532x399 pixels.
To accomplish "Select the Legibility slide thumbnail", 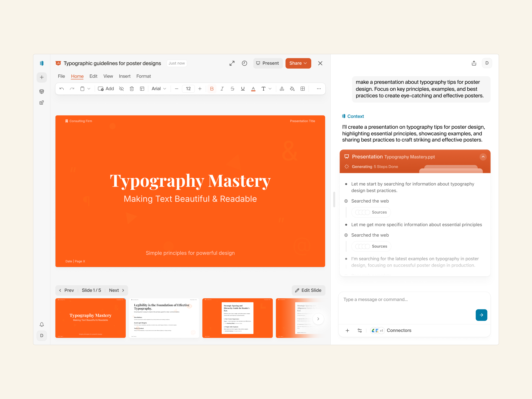I will 164,318.
